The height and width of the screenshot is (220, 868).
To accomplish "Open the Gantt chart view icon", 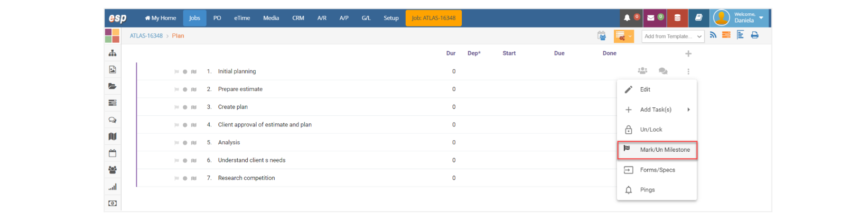I will click(x=740, y=35).
